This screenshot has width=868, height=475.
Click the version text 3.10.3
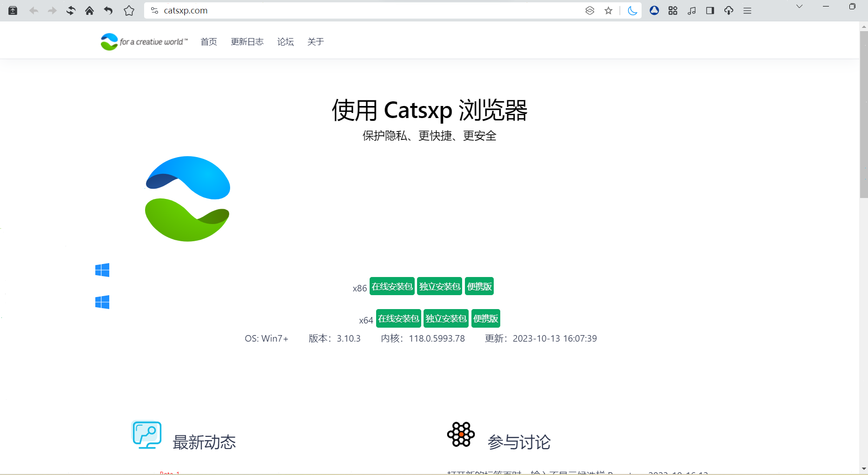pyautogui.click(x=349, y=338)
